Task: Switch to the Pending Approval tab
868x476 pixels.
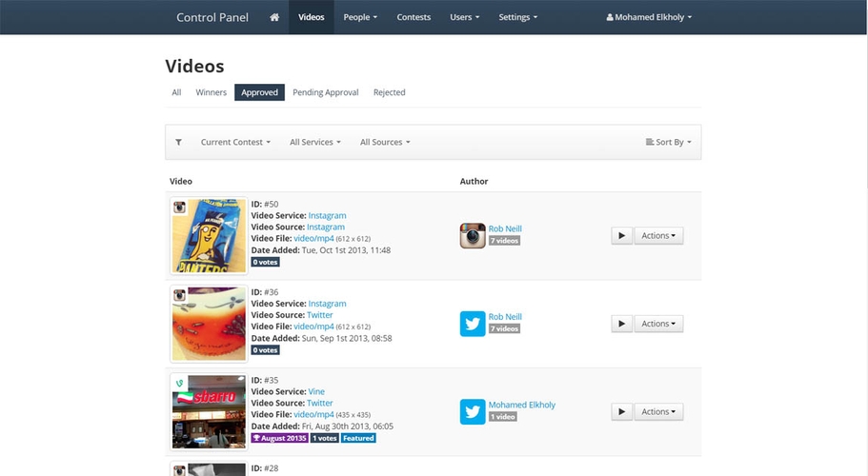Action: point(325,92)
